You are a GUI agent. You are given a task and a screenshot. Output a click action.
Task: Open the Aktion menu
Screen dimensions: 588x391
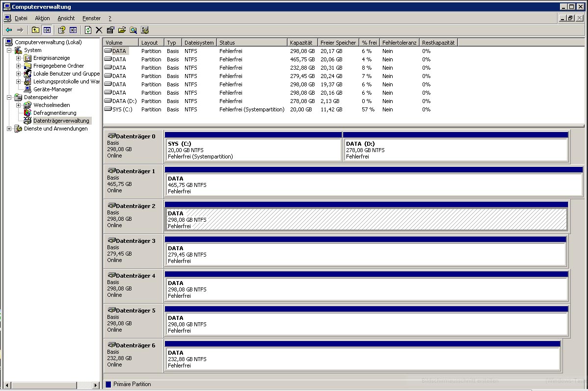[42, 18]
